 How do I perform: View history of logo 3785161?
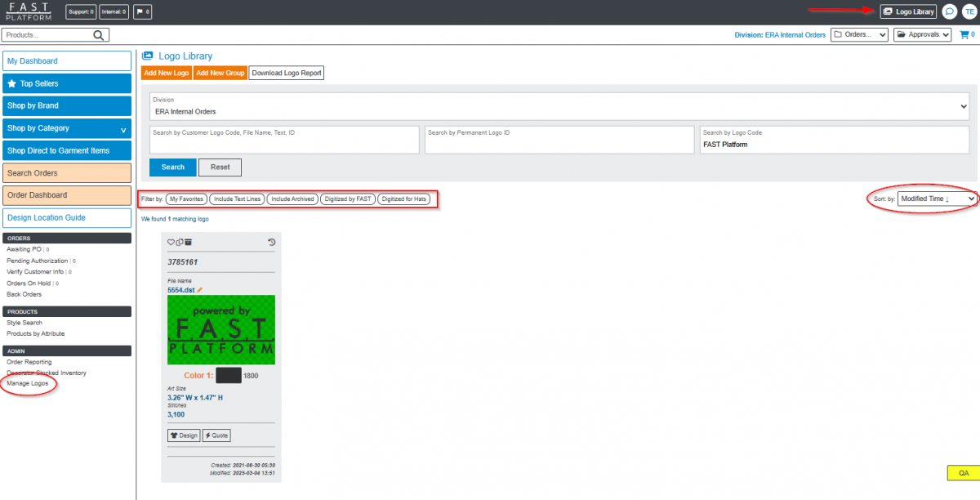pyautogui.click(x=271, y=243)
